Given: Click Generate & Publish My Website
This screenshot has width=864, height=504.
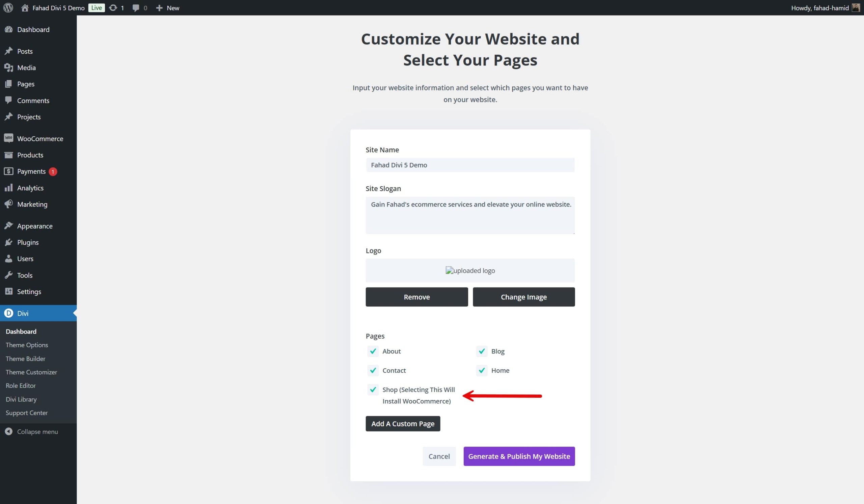Looking at the screenshot, I should coord(519,456).
